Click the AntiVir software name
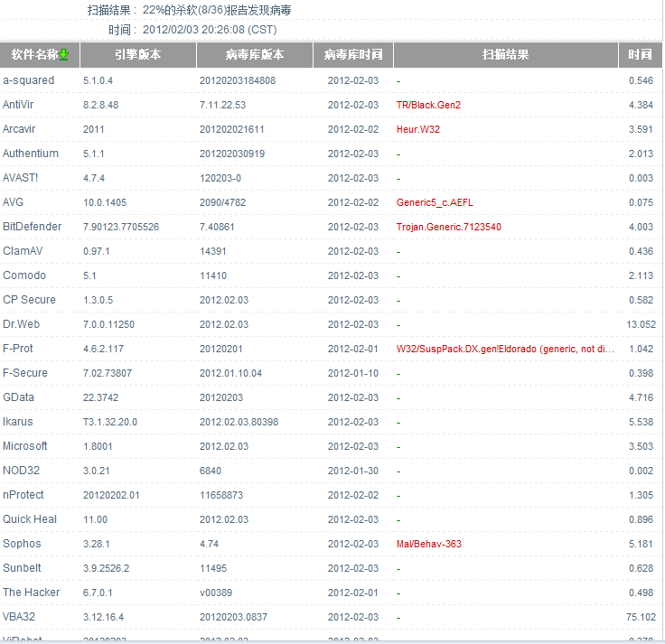This screenshot has height=644, width=665. tap(18, 105)
